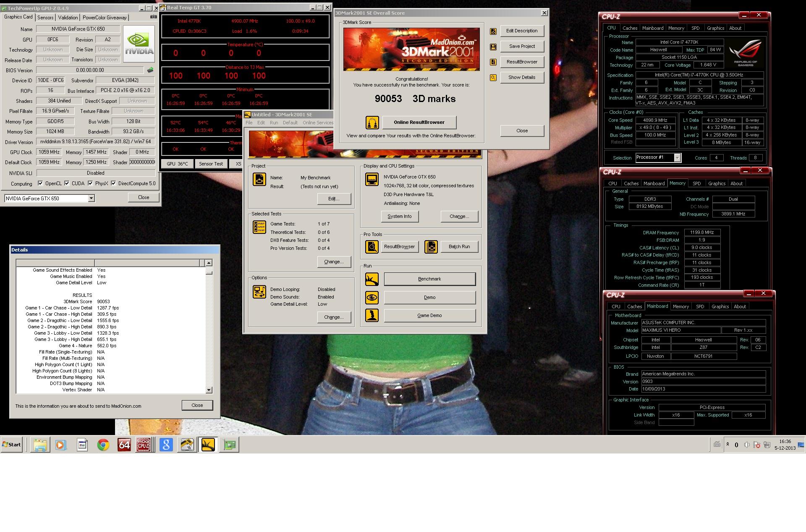806x532 pixels.
Task: Open the Online Services menu
Action: (318, 123)
